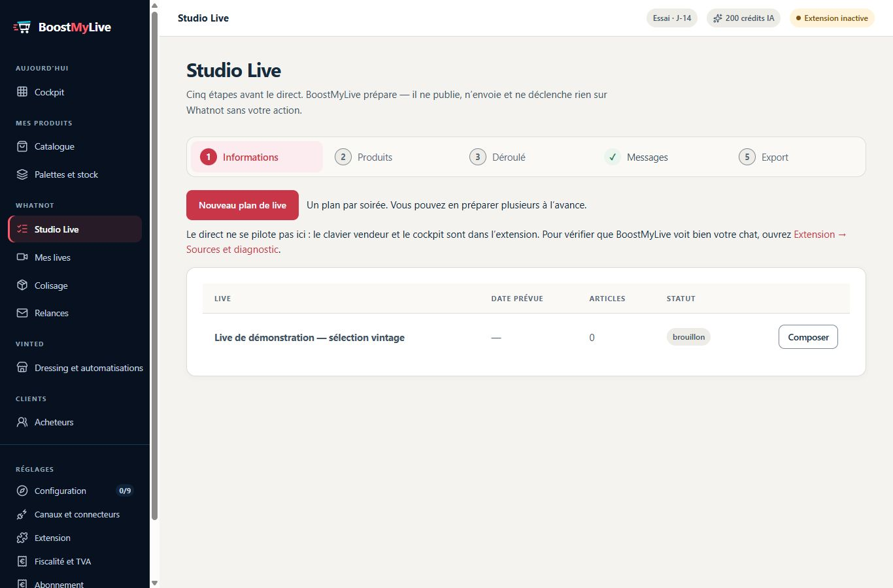Image resolution: width=893 pixels, height=588 pixels.
Task: Click the sparkle icon beside 200 crédits IA
Action: (717, 18)
